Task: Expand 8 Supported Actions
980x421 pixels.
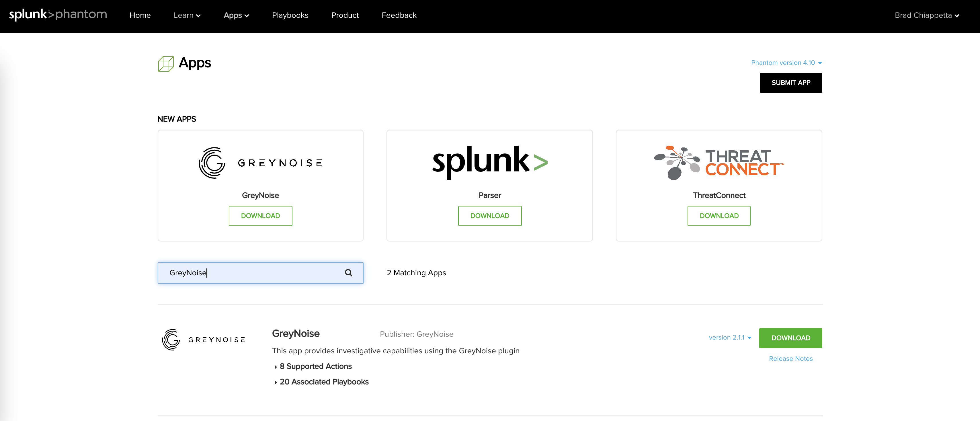Action: click(x=315, y=366)
